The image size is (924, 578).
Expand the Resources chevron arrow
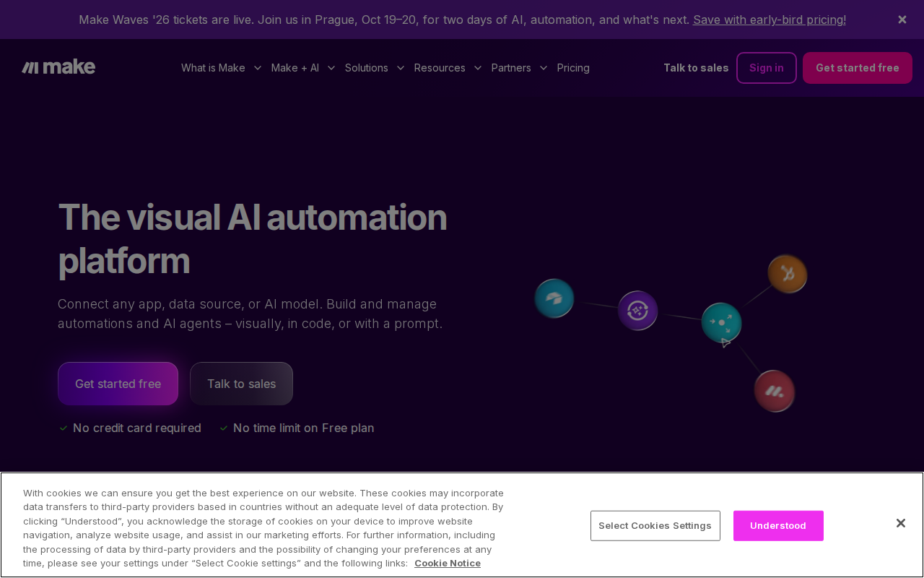tap(478, 68)
